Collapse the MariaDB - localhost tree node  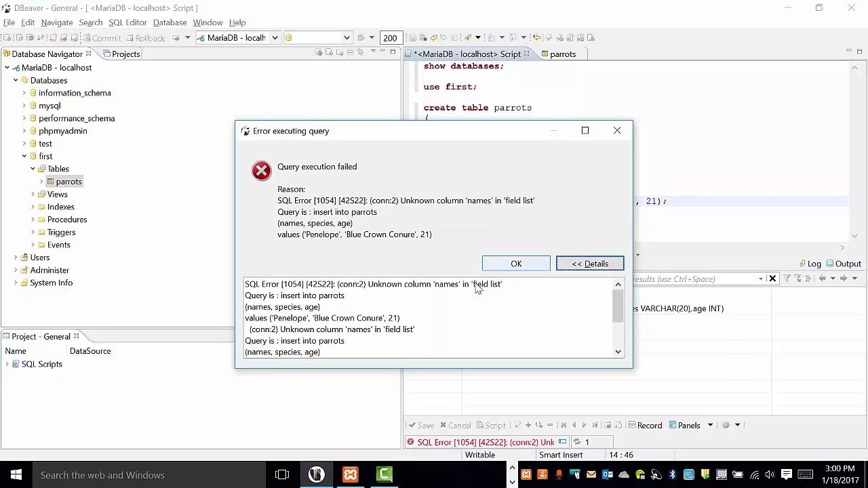pos(7,68)
